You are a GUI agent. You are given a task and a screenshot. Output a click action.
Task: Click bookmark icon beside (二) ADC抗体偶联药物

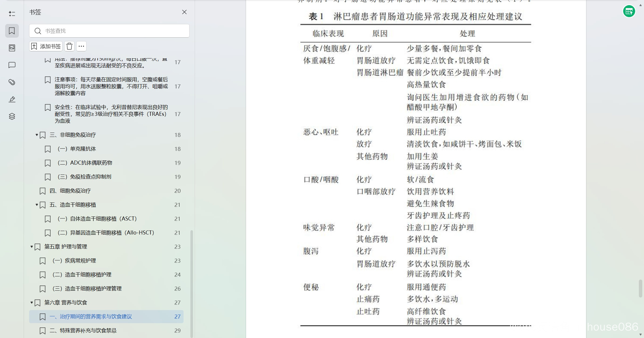[48, 163]
